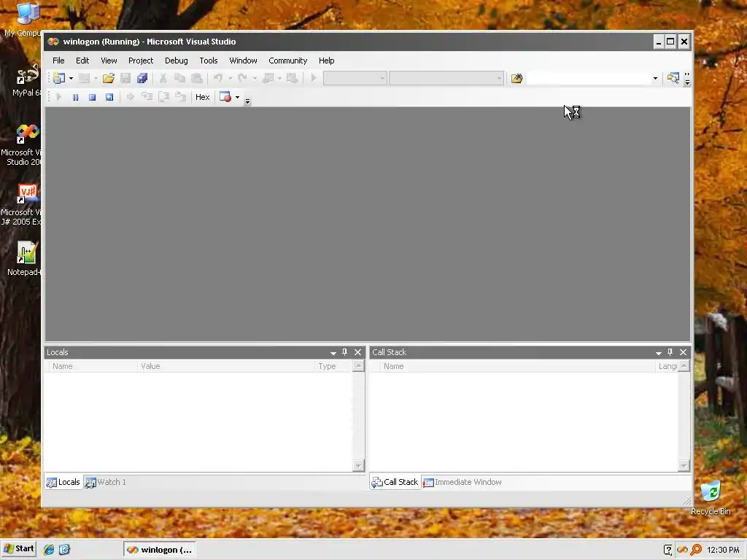Switch to the Locals tab

tap(63, 482)
